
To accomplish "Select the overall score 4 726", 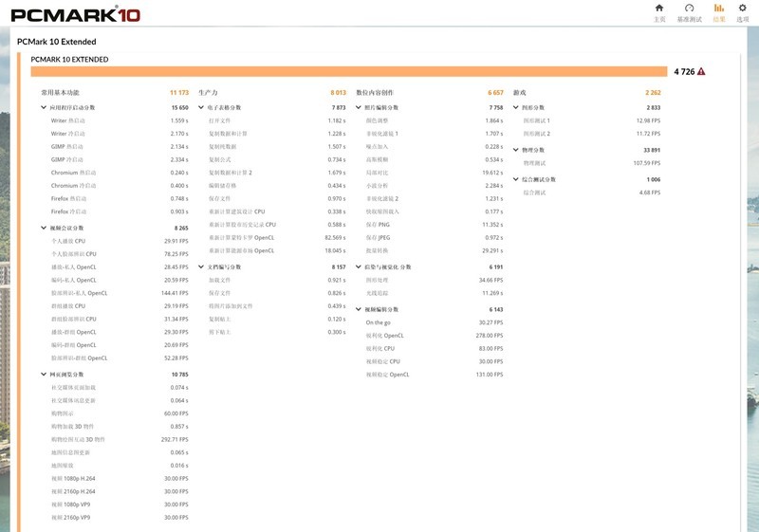I will (x=684, y=71).
